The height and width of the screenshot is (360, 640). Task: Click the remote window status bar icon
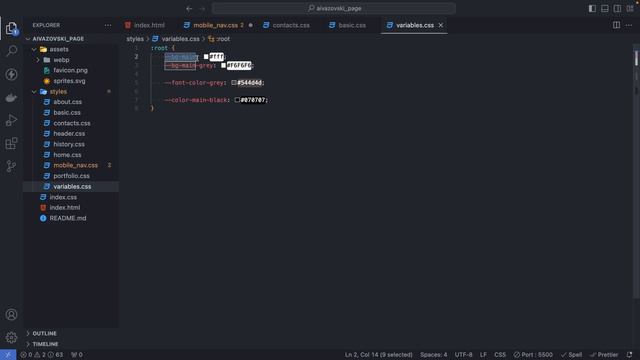pos(8,355)
